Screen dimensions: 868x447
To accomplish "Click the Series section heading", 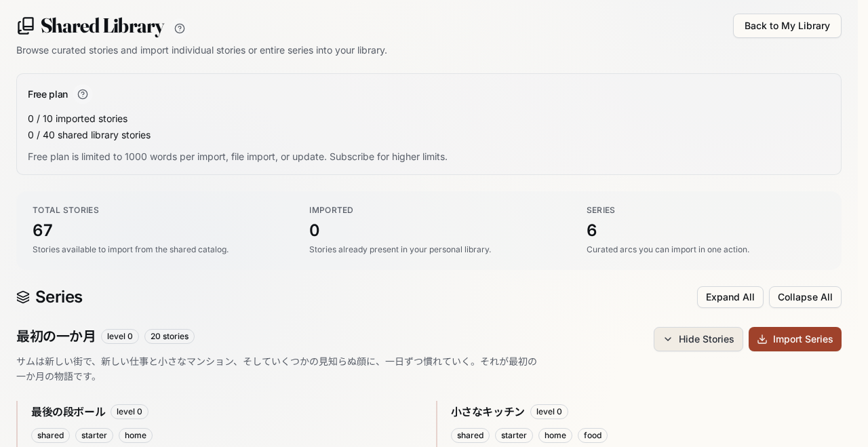I will tap(59, 297).
